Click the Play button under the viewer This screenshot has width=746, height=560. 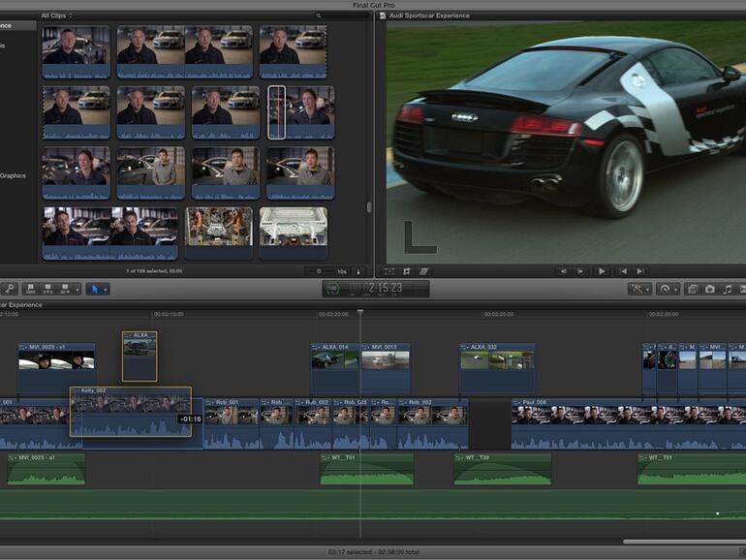602,271
